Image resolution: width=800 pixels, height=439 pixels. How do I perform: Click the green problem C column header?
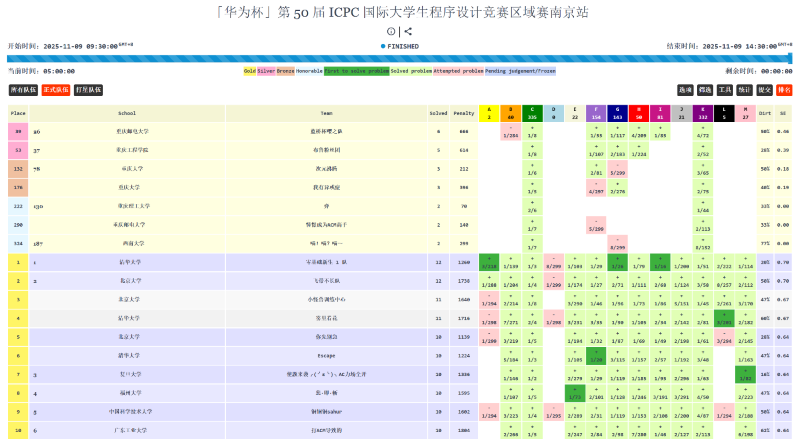click(532, 113)
